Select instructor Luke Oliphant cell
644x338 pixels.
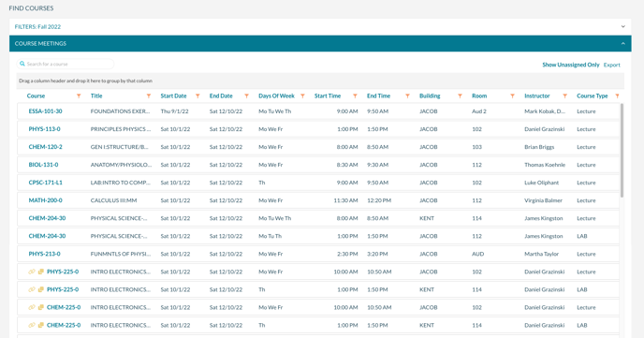(x=541, y=183)
